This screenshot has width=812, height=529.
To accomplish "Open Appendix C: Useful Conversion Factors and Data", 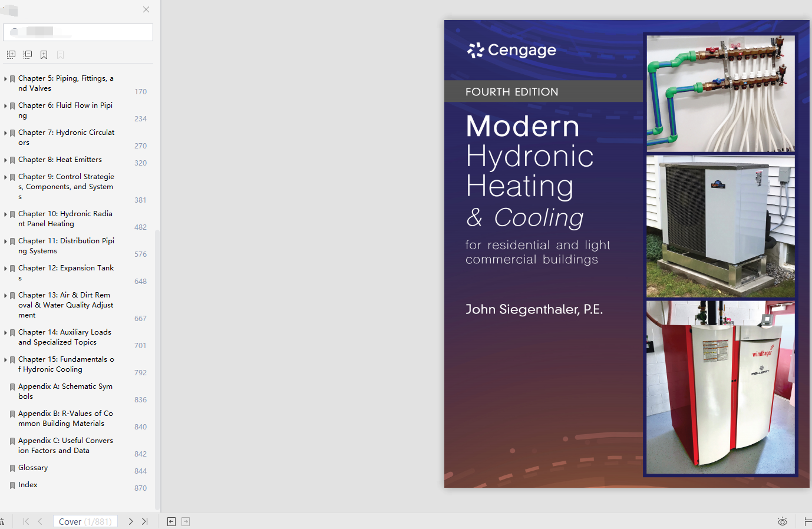I will click(66, 445).
